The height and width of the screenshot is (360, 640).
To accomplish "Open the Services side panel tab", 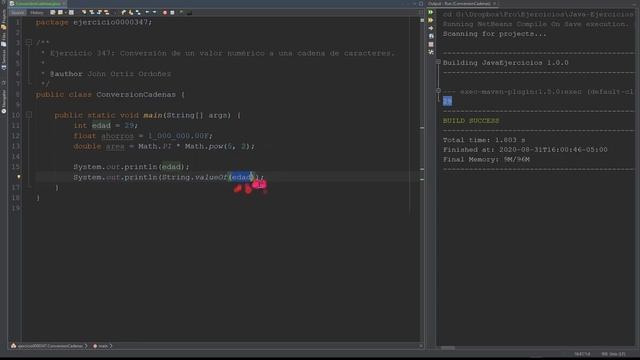I will click(4, 59).
